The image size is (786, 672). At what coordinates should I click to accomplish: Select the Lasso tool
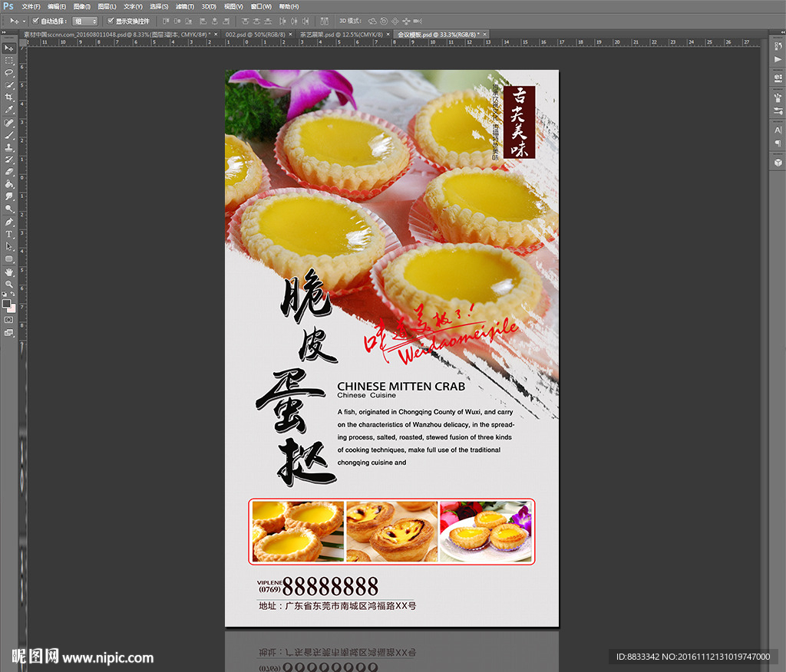click(9, 73)
